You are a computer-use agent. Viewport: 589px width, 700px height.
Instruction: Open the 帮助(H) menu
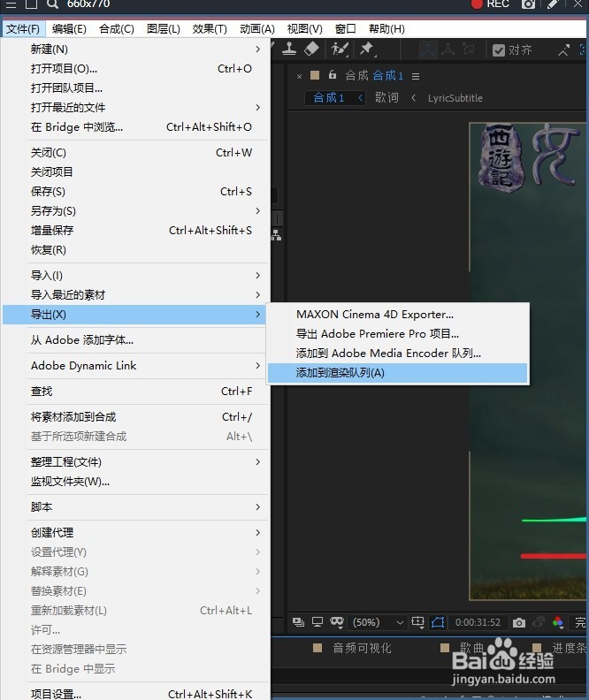[x=386, y=29]
